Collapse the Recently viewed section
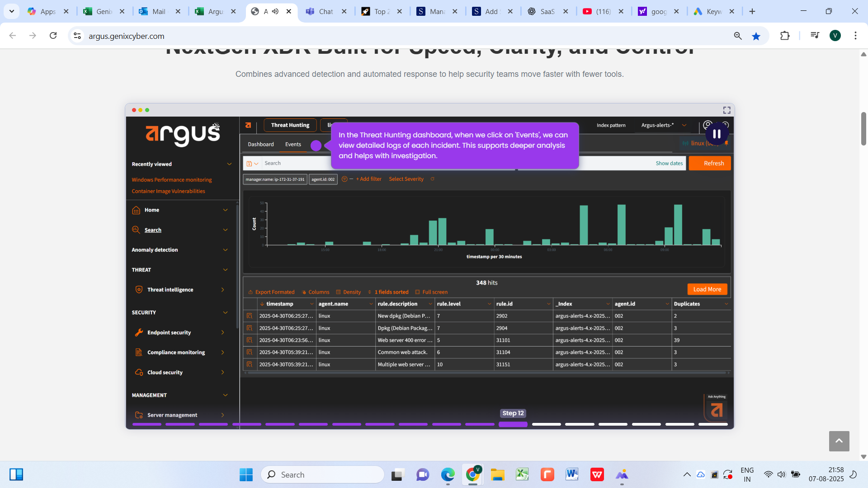 [229, 164]
